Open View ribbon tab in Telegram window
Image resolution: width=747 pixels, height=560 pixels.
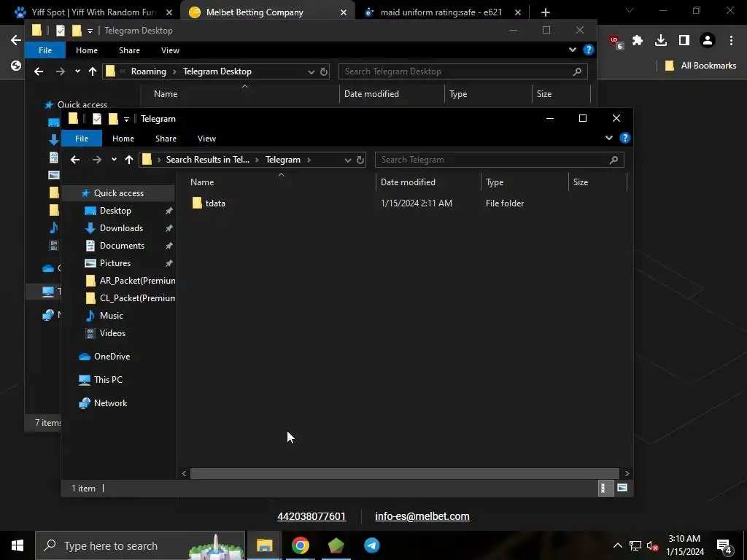(206, 139)
